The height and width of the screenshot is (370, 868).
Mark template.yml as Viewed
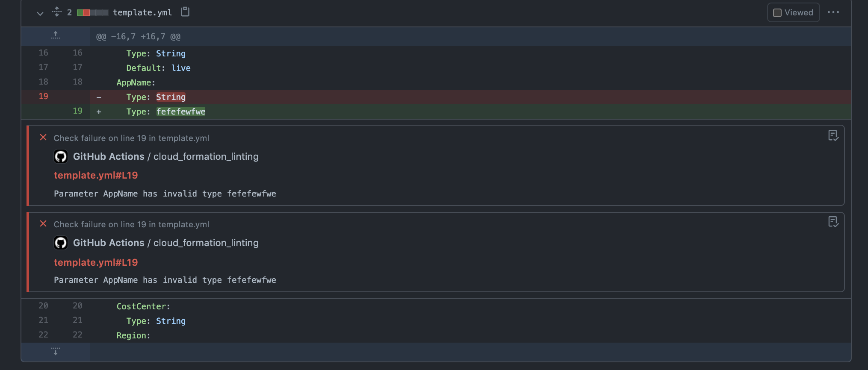793,13
